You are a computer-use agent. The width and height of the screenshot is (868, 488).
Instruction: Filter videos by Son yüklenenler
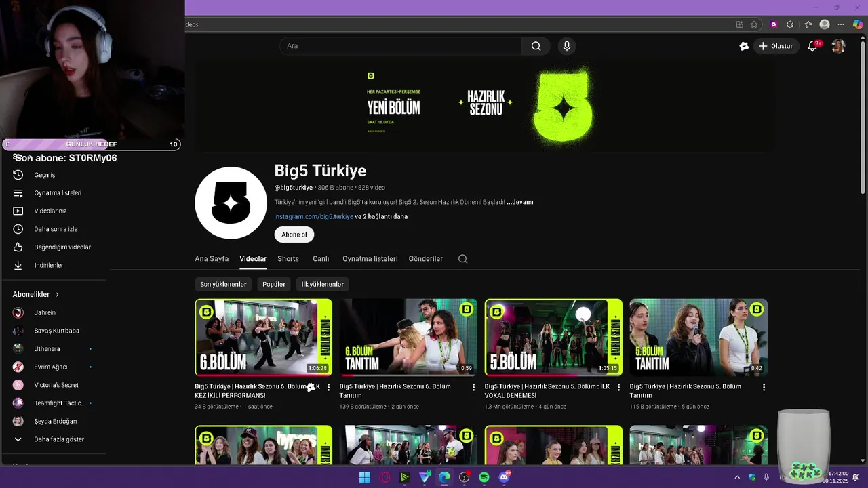pos(223,284)
